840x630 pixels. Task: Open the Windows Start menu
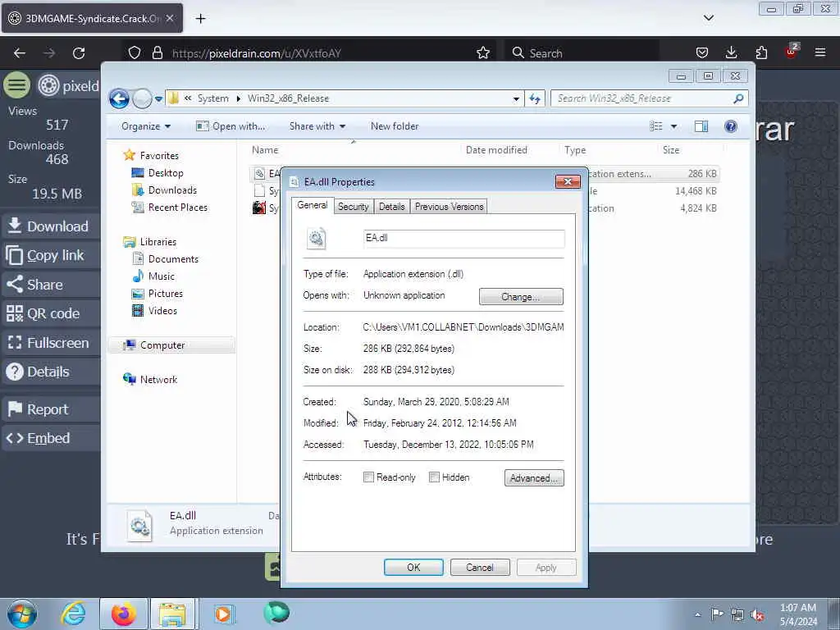(22, 614)
